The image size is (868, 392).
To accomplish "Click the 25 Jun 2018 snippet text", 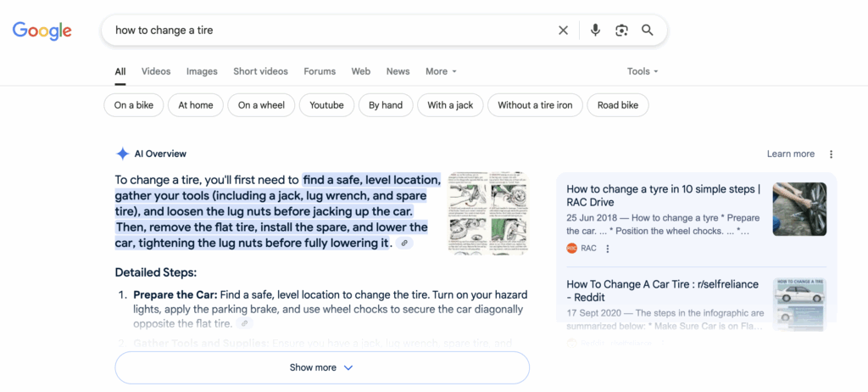I will coord(663,224).
